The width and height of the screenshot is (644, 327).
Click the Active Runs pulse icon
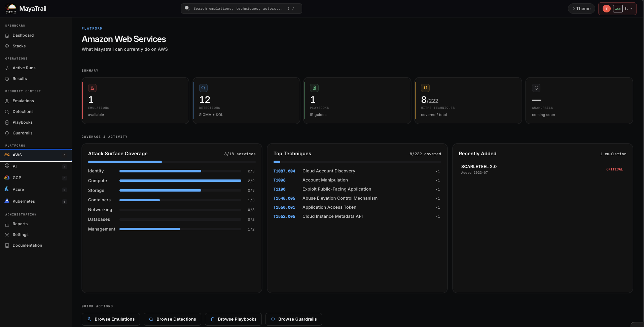(x=7, y=68)
